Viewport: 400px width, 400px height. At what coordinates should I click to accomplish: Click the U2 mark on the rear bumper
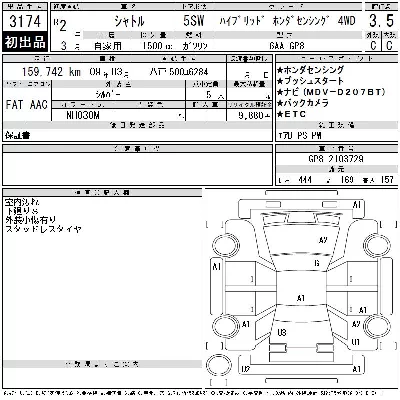[x=246, y=369]
